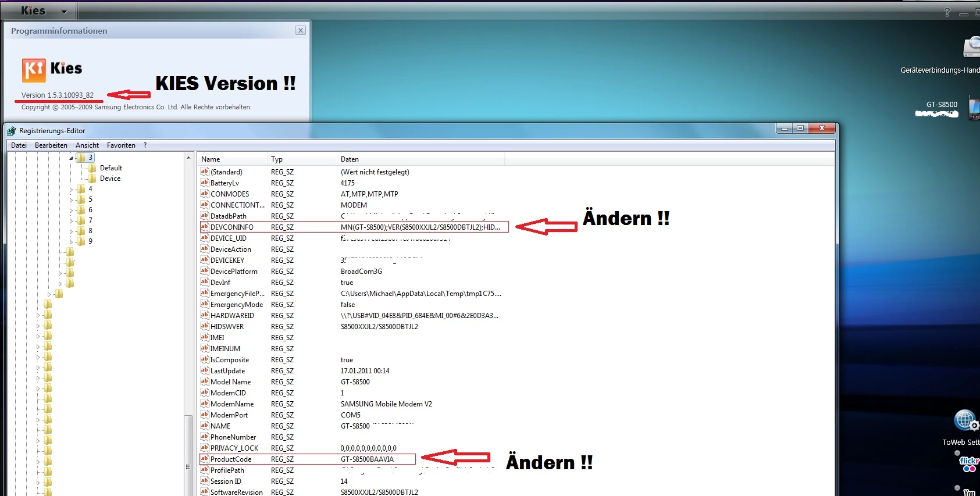This screenshot has height=496, width=980.
Task: Select the Device key in the tree
Action: click(111, 179)
